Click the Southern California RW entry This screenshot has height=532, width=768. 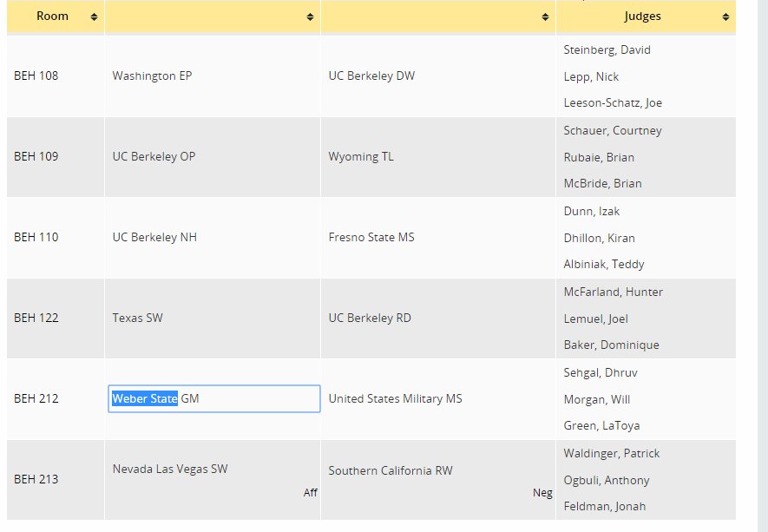(391, 470)
